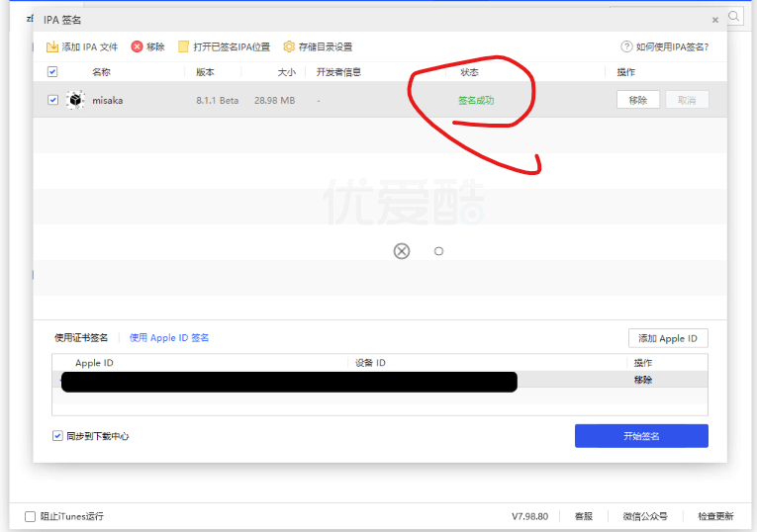Click the help question mark icon
Image resolution: width=757 pixels, height=532 pixels.
pos(626,46)
